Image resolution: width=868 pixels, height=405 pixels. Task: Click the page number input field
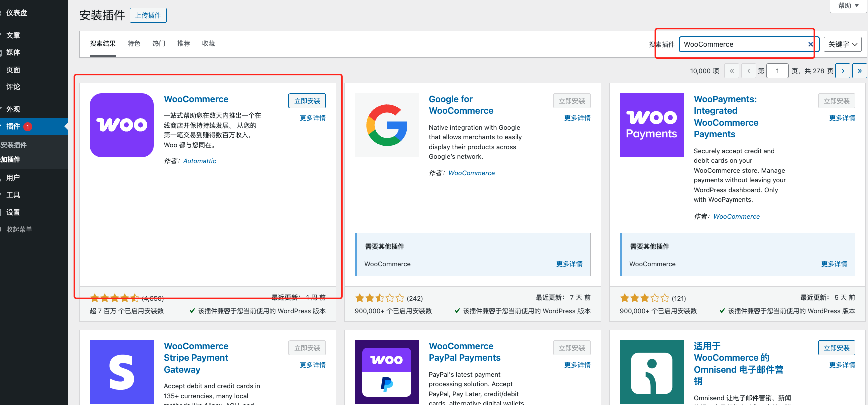(x=777, y=71)
